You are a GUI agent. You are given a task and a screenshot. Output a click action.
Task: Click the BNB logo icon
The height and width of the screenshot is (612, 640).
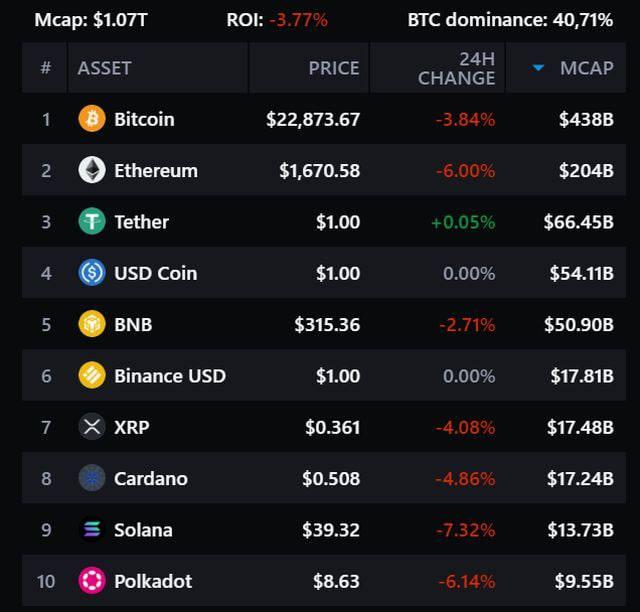pos(92,324)
